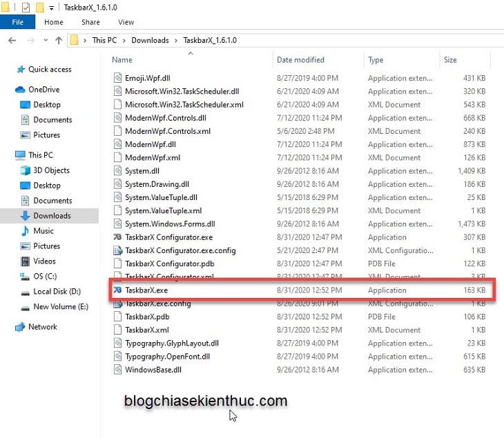Select TaskbarX Configurator.pdb file
This screenshot has width=504, height=438.
169,263
